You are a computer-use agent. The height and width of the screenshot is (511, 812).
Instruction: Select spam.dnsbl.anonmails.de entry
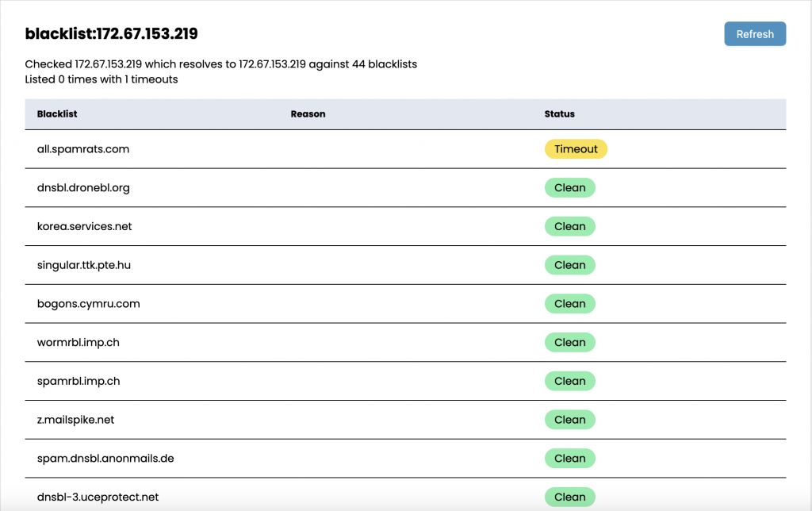tap(105, 459)
